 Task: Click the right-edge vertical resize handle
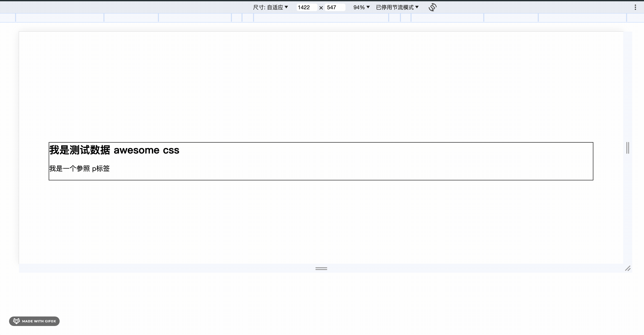[x=628, y=148]
